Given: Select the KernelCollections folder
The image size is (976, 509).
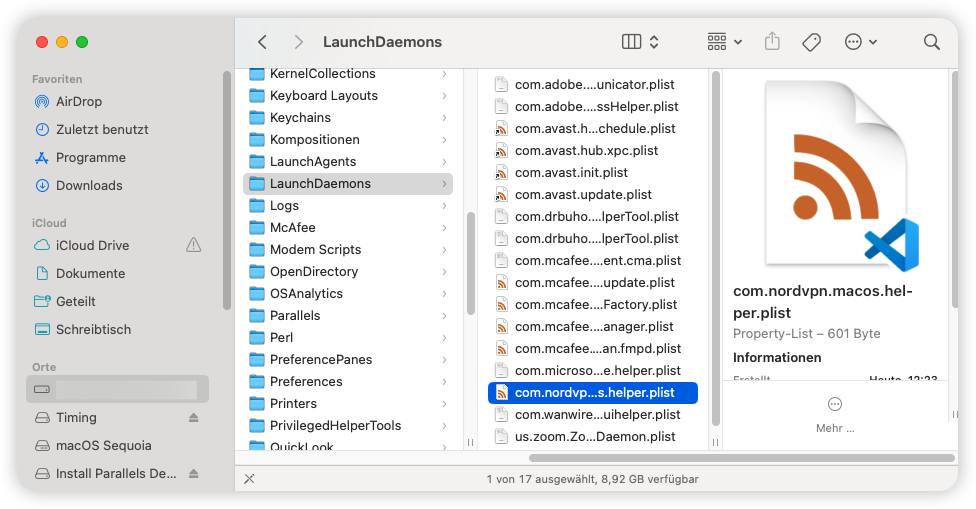Looking at the screenshot, I should [322, 74].
